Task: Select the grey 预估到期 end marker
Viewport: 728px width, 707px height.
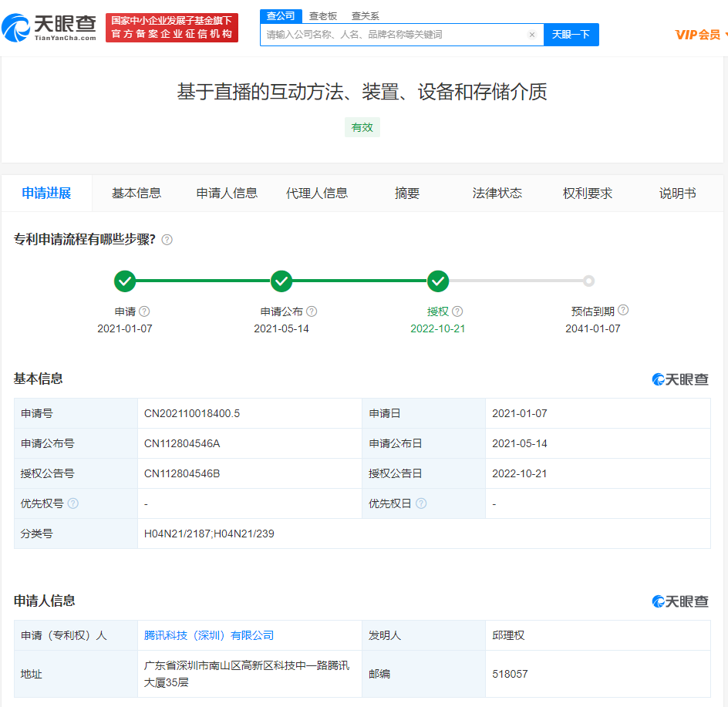Action: coord(588,281)
